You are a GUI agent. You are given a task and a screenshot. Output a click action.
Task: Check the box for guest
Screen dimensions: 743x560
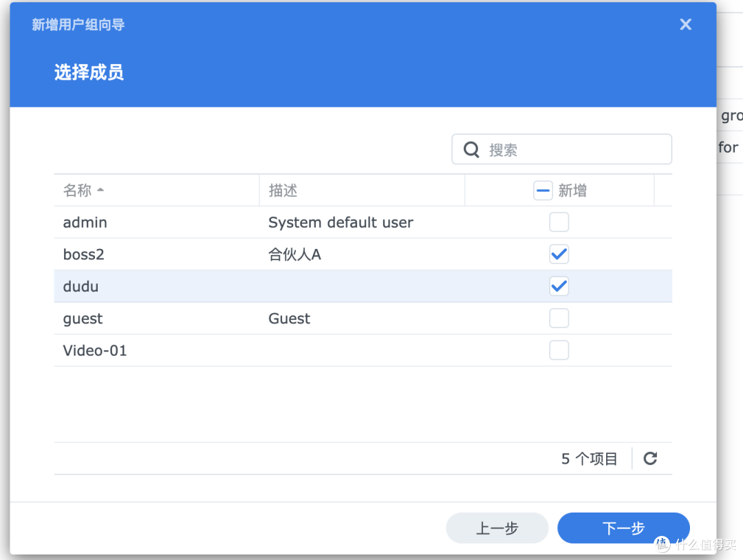559,319
